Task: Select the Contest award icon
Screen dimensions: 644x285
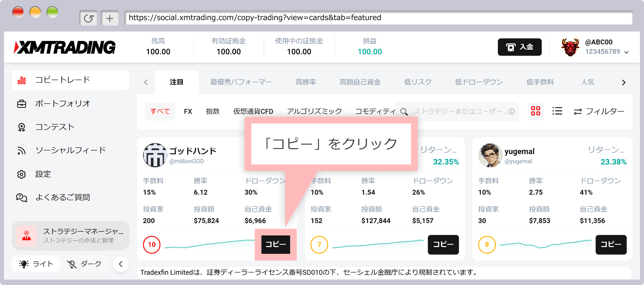Action: [x=22, y=127]
